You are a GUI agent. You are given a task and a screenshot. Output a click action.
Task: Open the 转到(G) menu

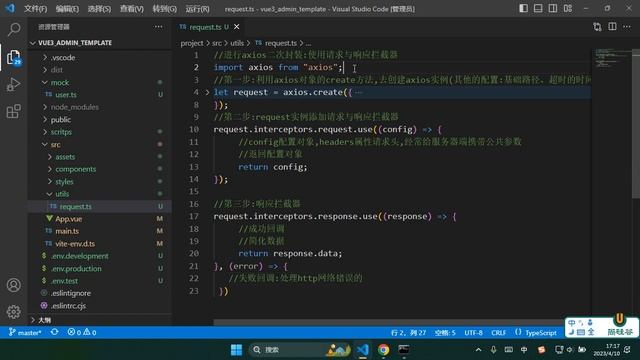(x=164, y=9)
